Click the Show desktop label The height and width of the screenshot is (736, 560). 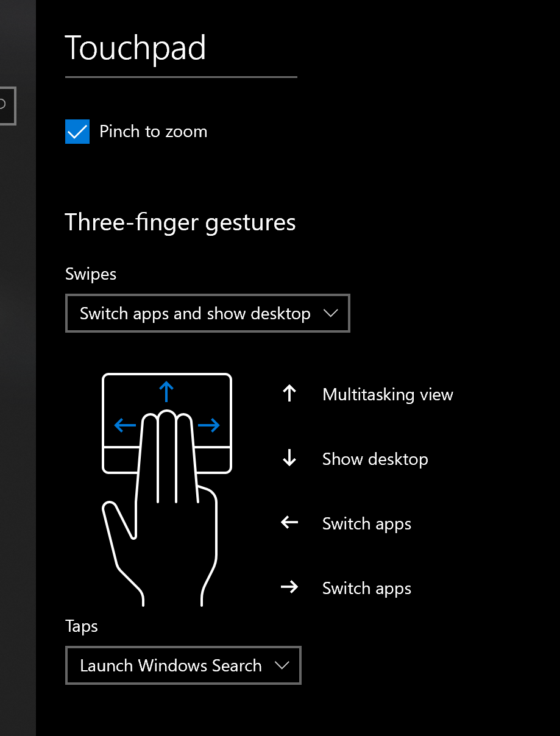click(375, 459)
